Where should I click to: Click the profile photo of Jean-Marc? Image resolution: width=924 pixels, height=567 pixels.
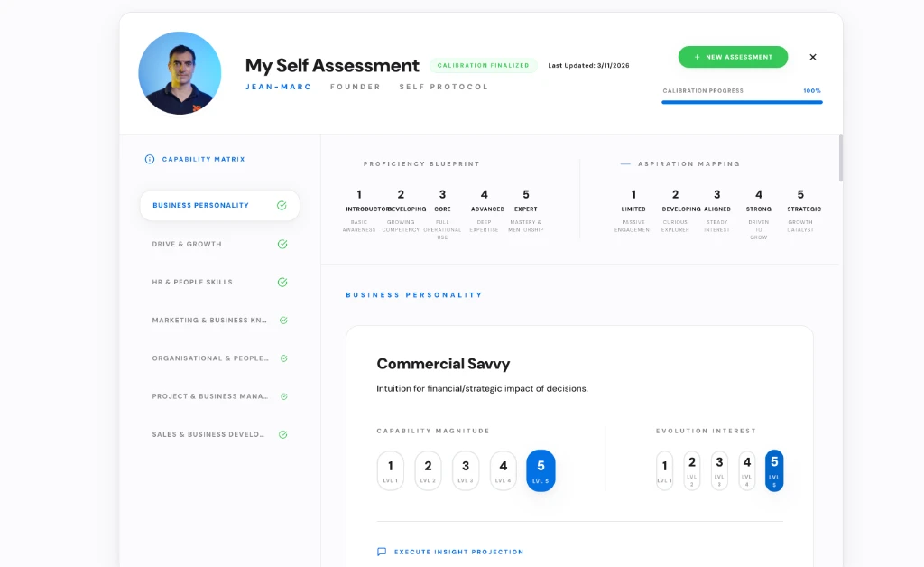(180, 73)
